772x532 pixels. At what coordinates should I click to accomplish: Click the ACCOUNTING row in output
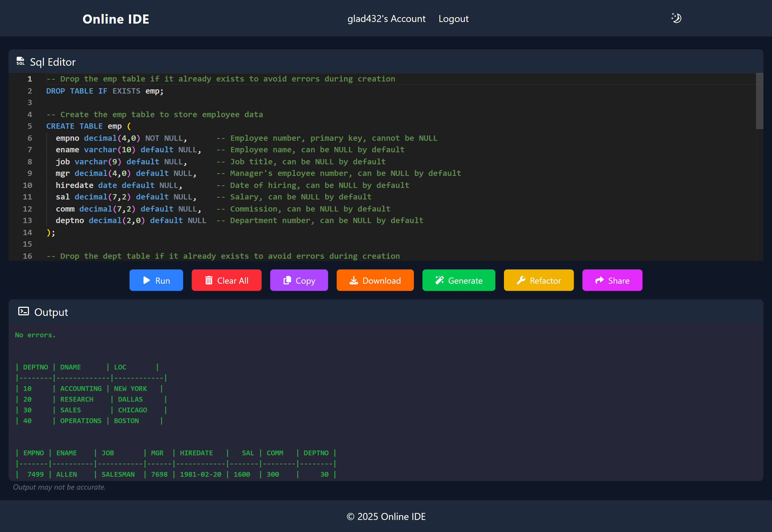(89, 389)
